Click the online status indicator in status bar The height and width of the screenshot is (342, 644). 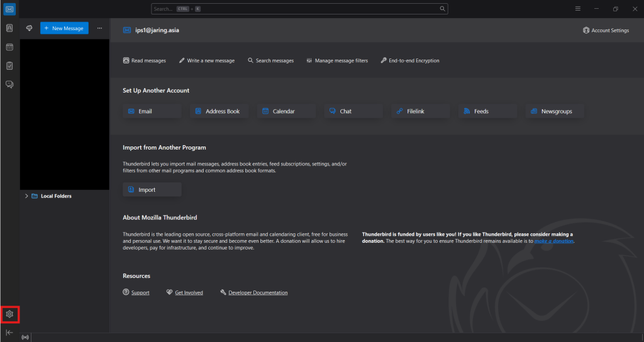point(25,338)
